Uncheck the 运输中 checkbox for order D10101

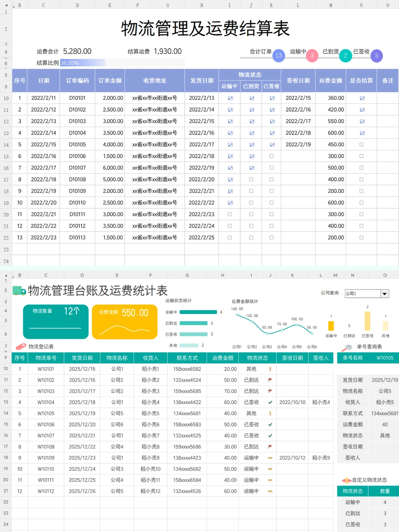point(230,98)
